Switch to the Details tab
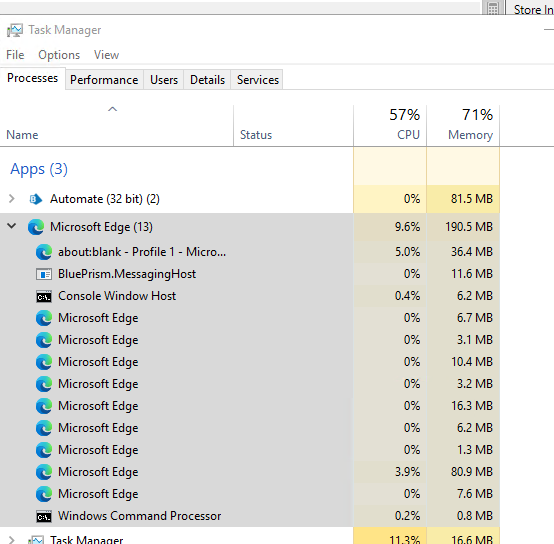 207,80
